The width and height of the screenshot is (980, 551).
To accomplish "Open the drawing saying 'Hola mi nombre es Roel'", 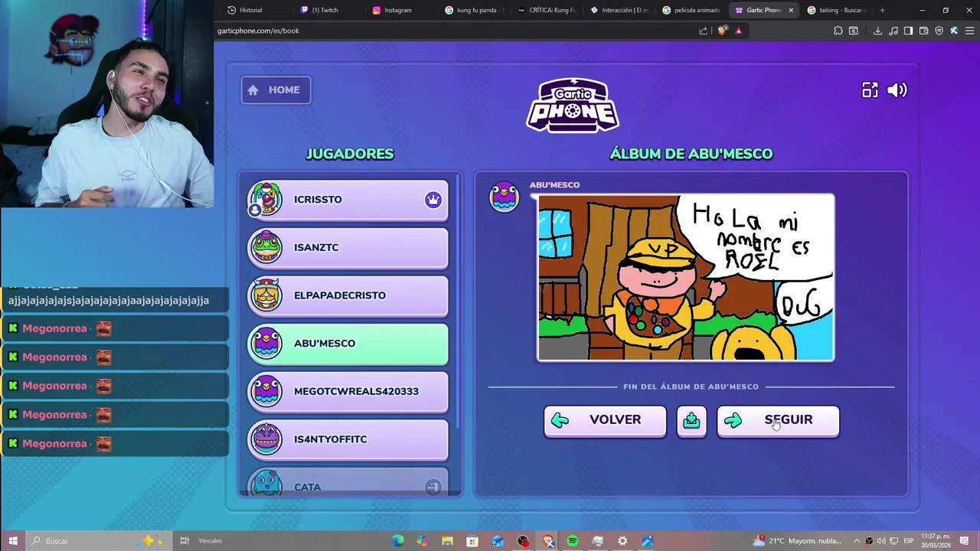I will coord(686,278).
